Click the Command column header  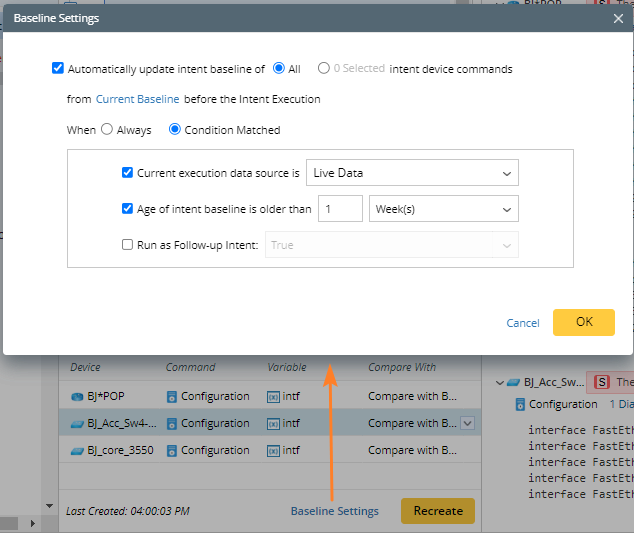(190, 367)
